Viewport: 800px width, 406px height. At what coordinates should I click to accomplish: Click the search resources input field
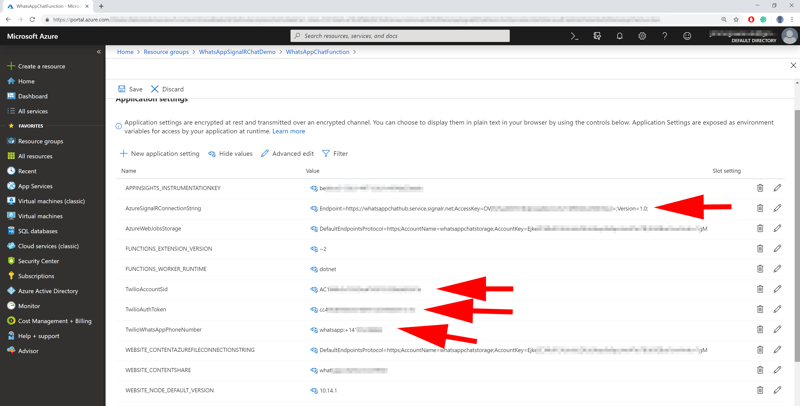[400, 36]
